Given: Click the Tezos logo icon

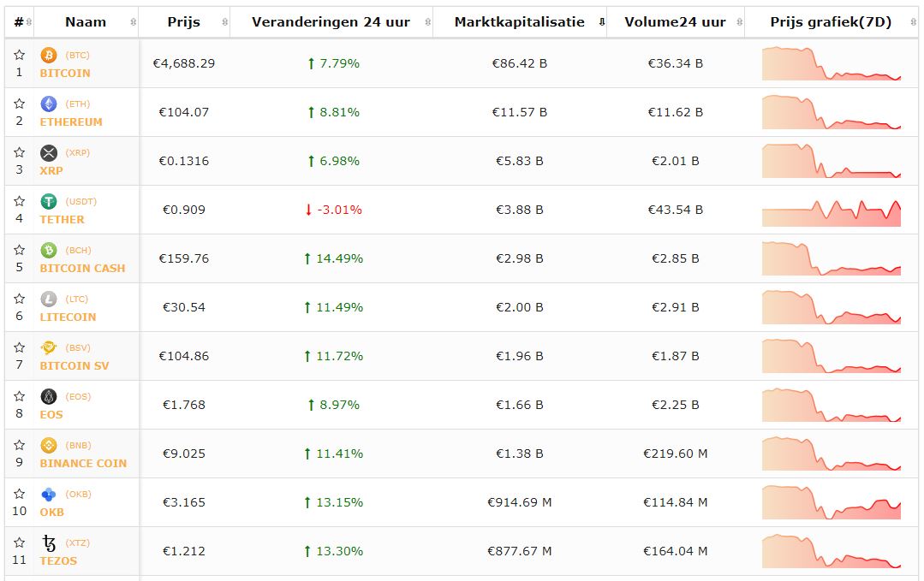Looking at the screenshot, I should click(x=49, y=543).
